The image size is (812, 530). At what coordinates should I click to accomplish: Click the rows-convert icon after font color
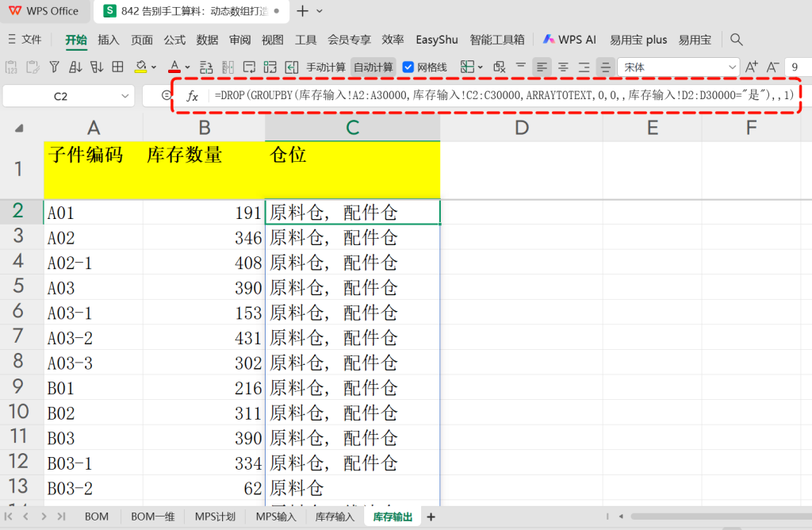[206, 67]
